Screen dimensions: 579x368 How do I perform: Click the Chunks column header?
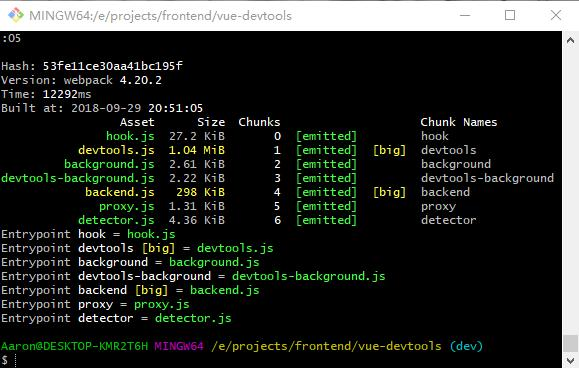(x=259, y=122)
